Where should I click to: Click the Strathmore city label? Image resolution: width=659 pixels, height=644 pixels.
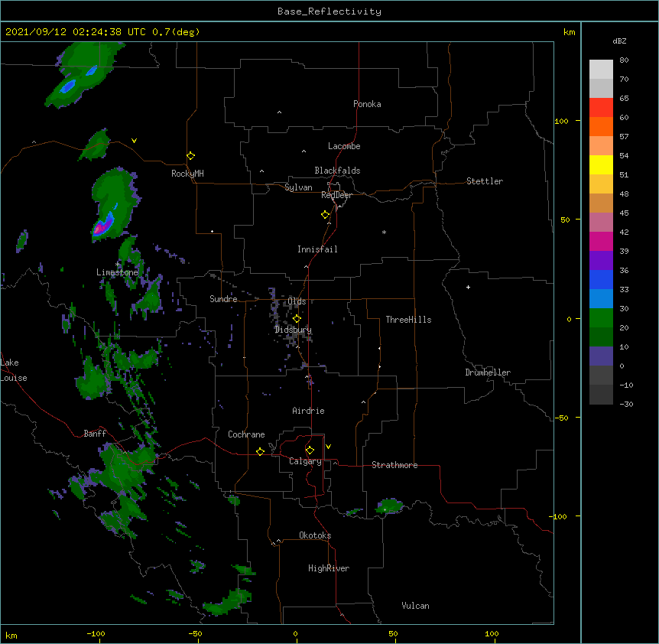click(394, 465)
